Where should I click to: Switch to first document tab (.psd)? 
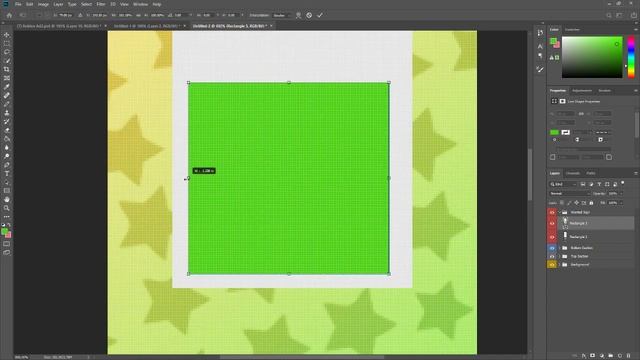coord(59,26)
